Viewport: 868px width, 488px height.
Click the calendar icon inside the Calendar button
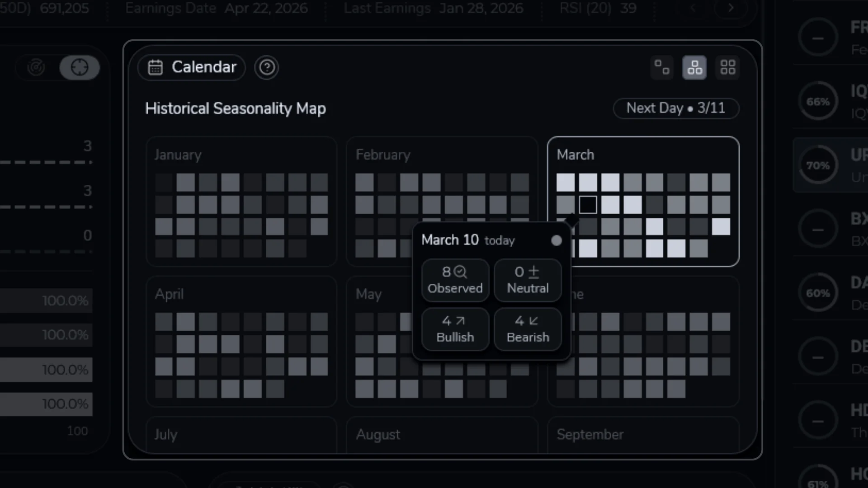click(155, 67)
